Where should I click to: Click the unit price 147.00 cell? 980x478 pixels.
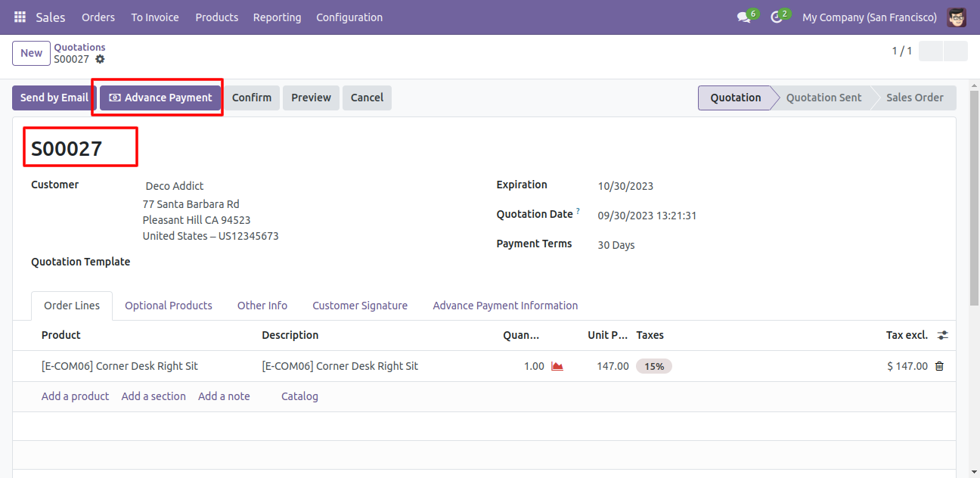point(612,366)
